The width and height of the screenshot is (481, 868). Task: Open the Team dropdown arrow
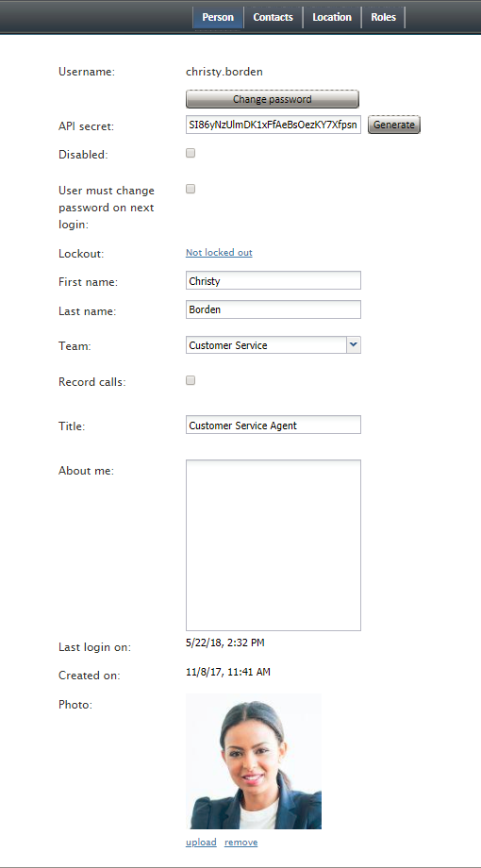click(354, 345)
